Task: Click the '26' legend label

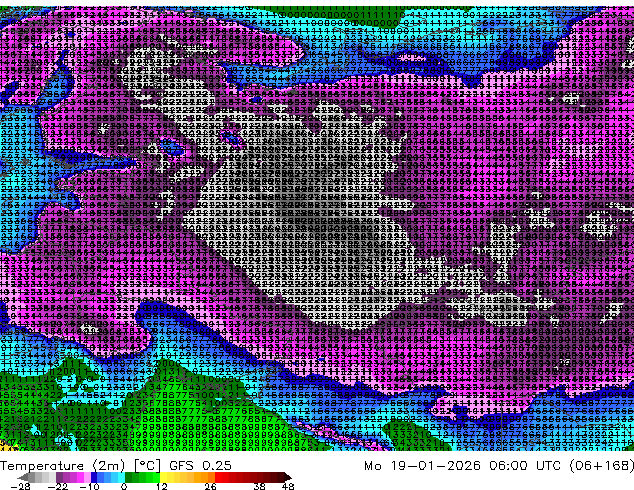Action: tap(210, 486)
